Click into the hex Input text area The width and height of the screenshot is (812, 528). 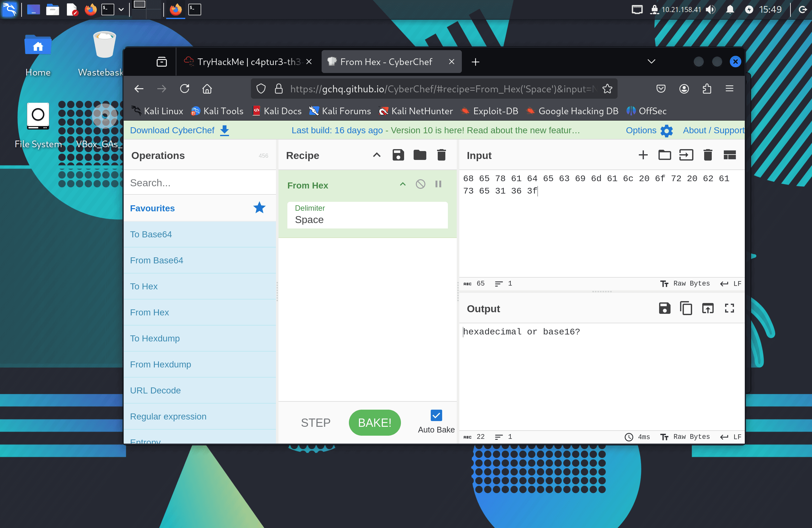[x=601, y=224]
